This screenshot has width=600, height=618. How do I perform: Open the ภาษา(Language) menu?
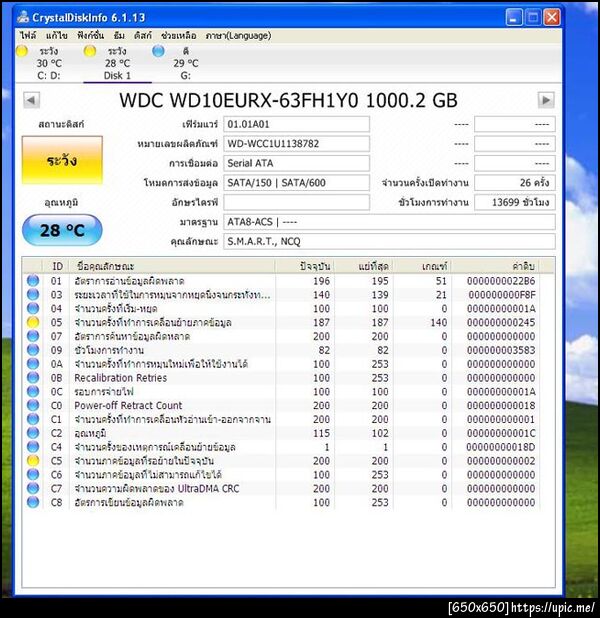click(x=239, y=35)
